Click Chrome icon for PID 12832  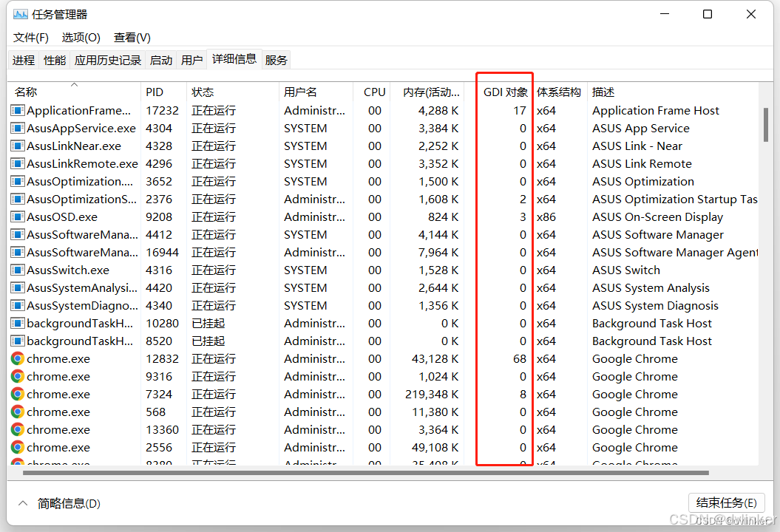[18, 358]
